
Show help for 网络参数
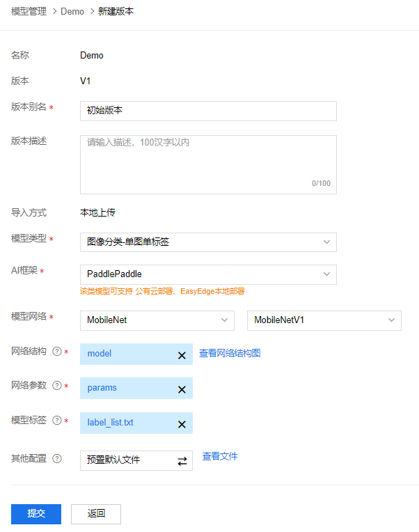click(57, 386)
